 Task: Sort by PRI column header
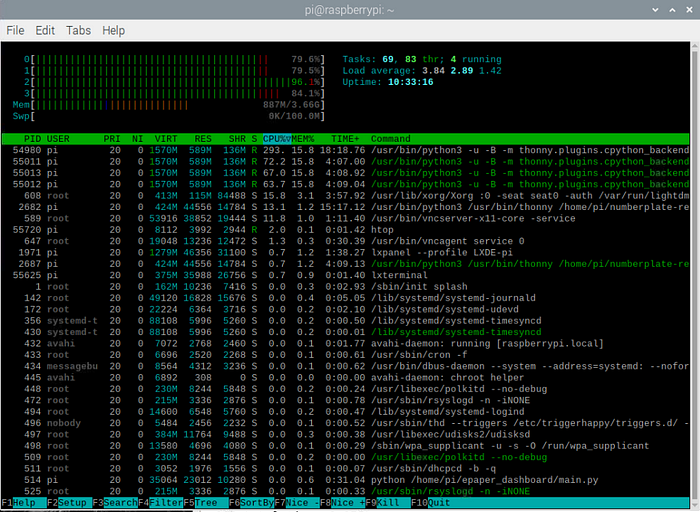coord(112,139)
